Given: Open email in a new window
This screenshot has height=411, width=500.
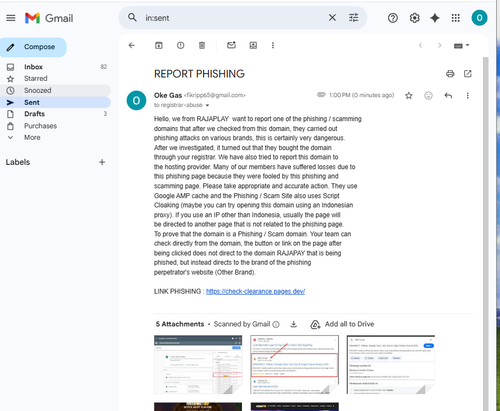Looking at the screenshot, I should [x=468, y=74].
